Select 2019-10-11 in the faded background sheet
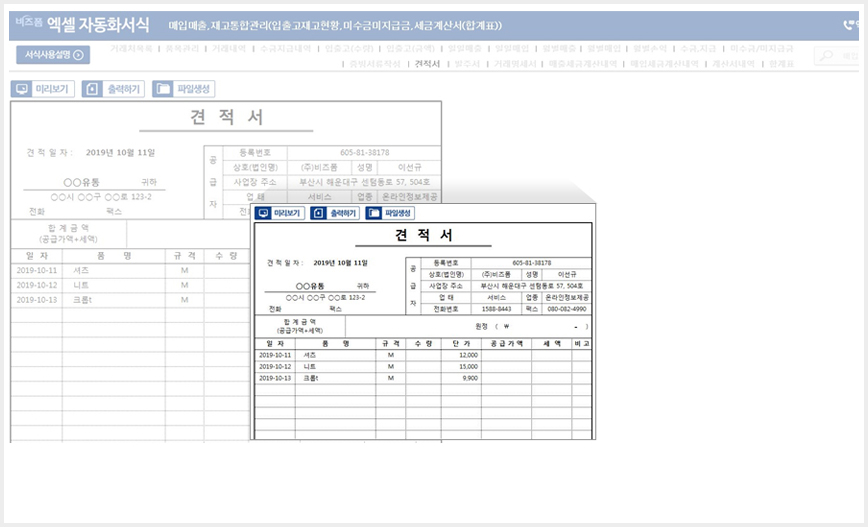This screenshot has height=527, width=868. (37, 270)
